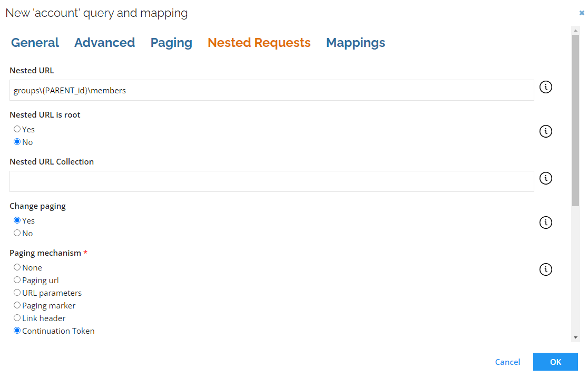Close the dialog with the X icon
This screenshot has width=588, height=377.
pyautogui.click(x=582, y=13)
